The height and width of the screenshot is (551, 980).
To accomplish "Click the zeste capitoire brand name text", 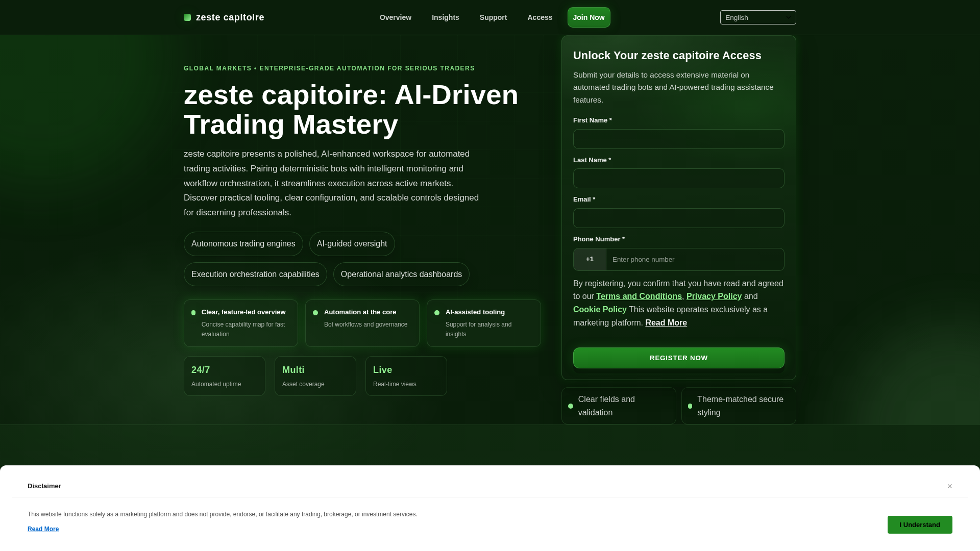I will (230, 17).
